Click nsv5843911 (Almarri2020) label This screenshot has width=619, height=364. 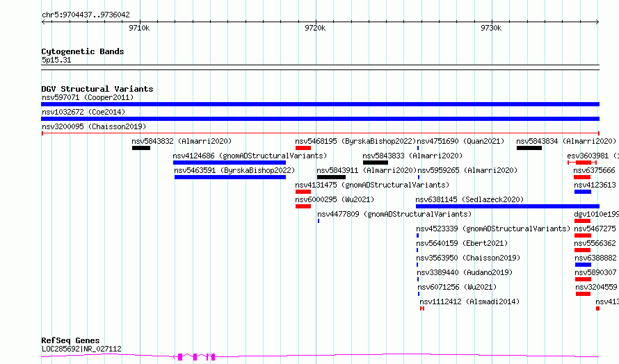tap(367, 170)
